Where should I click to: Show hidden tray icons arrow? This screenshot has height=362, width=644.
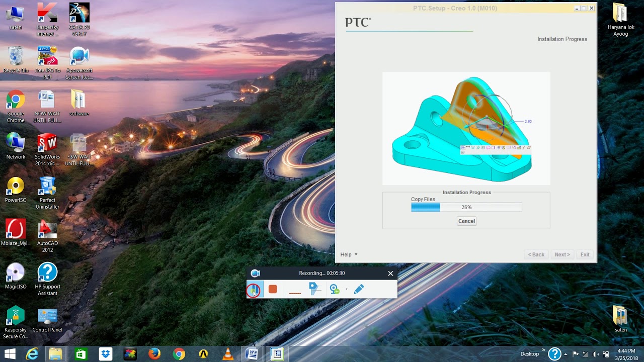[x=566, y=354]
